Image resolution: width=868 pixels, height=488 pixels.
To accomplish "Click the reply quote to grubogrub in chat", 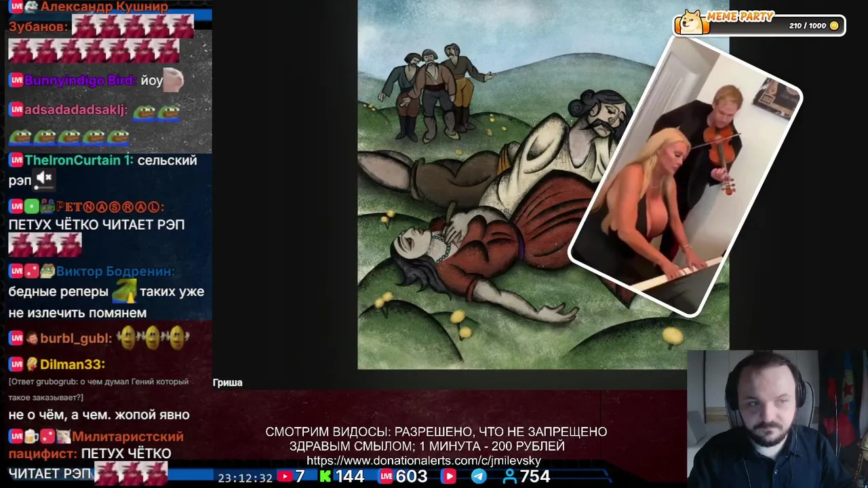I will (x=98, y=389).
